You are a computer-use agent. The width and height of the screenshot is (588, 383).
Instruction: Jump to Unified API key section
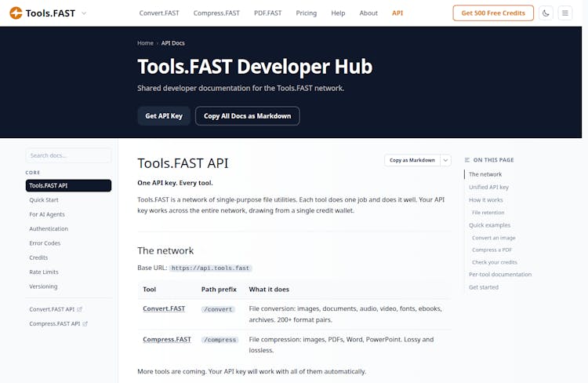click(x=488, y=187)
